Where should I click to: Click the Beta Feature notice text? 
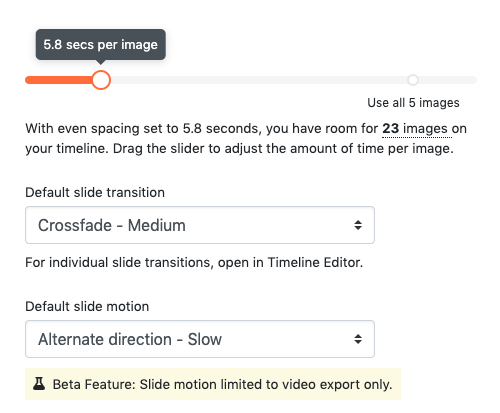[x=222, y=384]
